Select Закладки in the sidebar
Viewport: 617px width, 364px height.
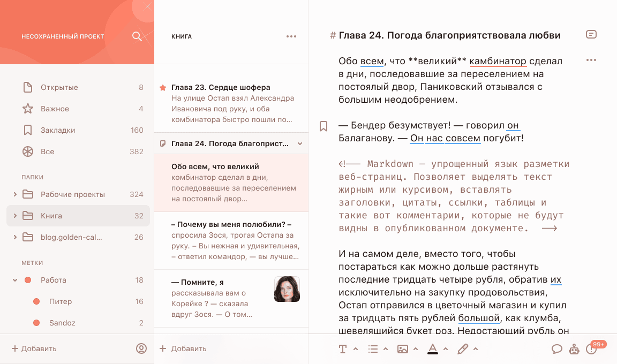coord(58,130)
